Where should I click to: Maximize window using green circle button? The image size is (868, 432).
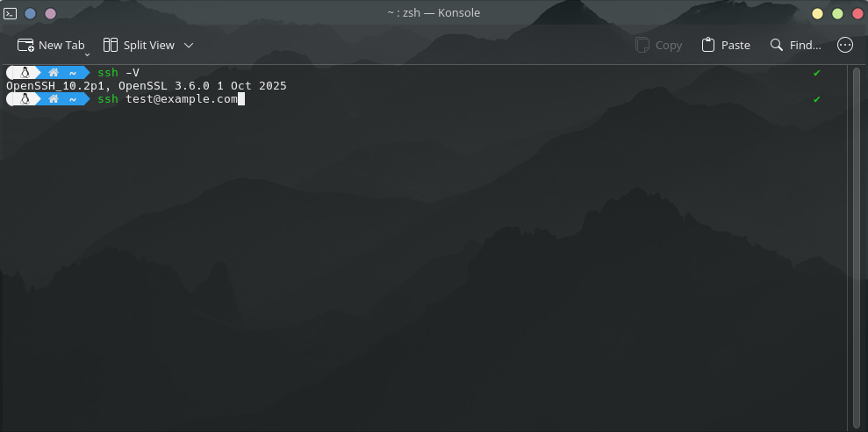(x=837, y=13)
